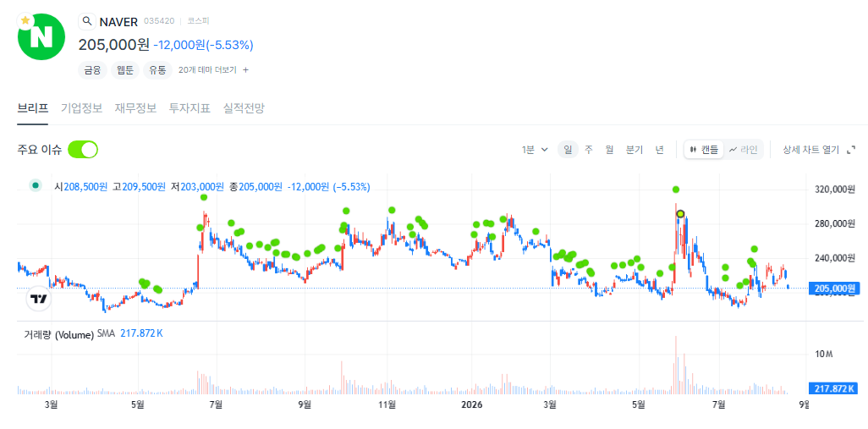Select the 월 monthly period option
Image resolution: width=868 pixels, height=429 pixels.
click(609, 150)
